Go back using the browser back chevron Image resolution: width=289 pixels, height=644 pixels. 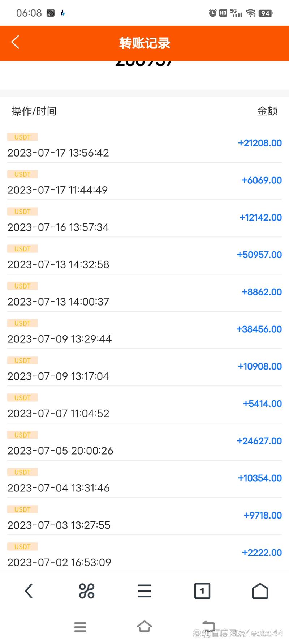pos(29,591)
